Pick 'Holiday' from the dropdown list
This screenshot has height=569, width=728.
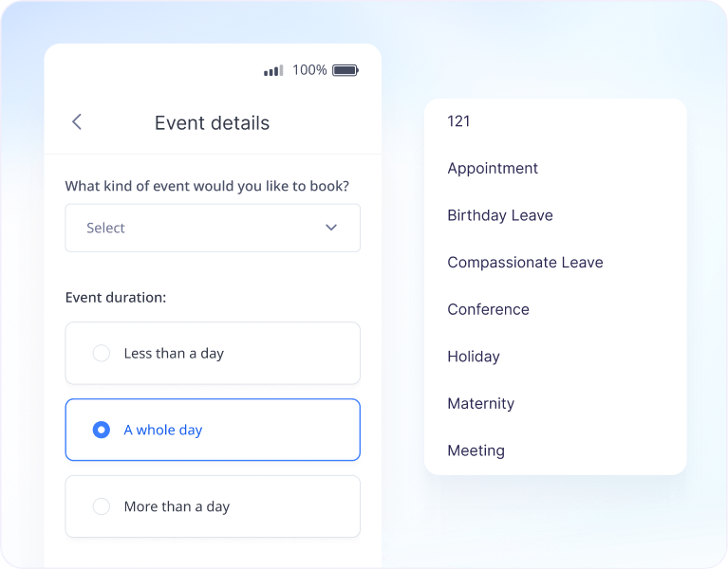(x=474, y=357)
